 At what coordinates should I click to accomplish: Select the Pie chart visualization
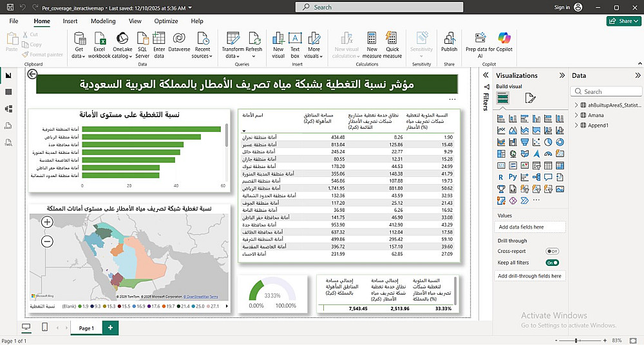pos(548,142)
